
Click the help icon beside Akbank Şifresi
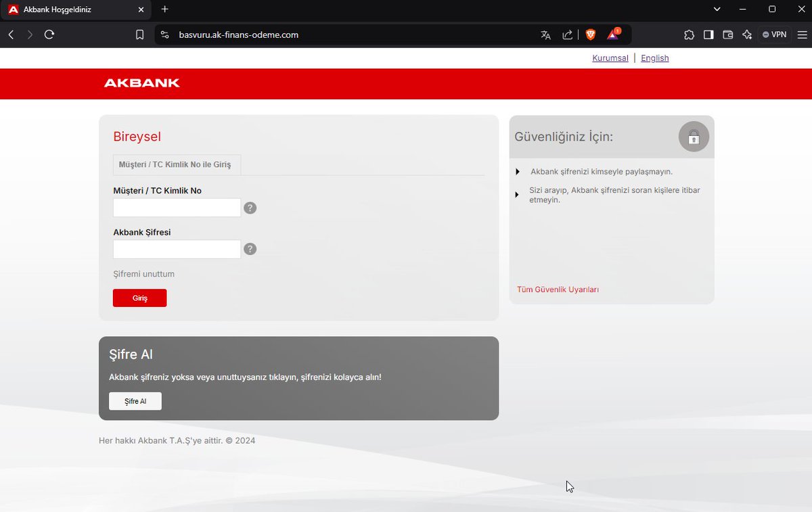250,249
